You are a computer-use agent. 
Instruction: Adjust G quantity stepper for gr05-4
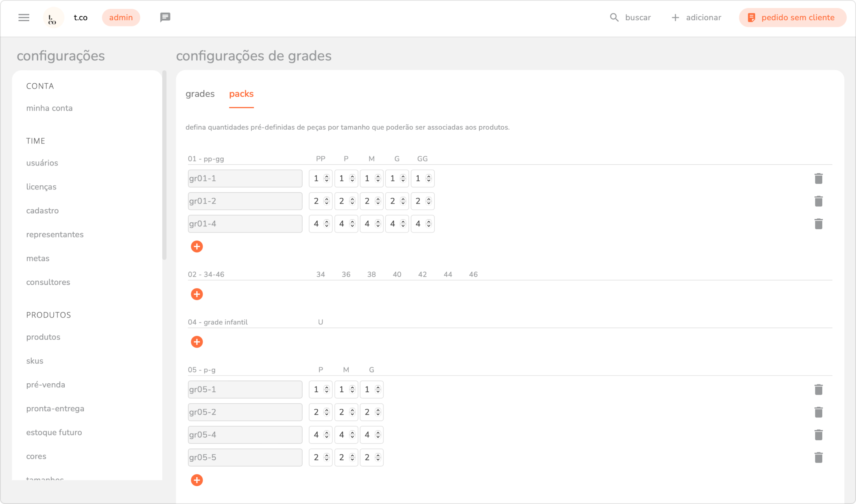coord(378,435)
